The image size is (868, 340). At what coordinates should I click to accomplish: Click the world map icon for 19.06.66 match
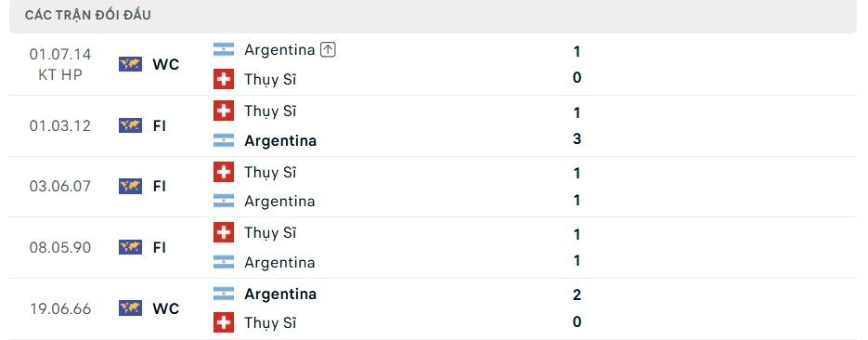pos(130,308)
